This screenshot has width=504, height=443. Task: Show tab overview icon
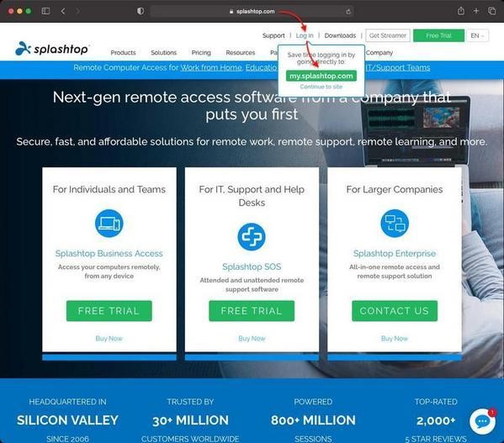point(491,11)
